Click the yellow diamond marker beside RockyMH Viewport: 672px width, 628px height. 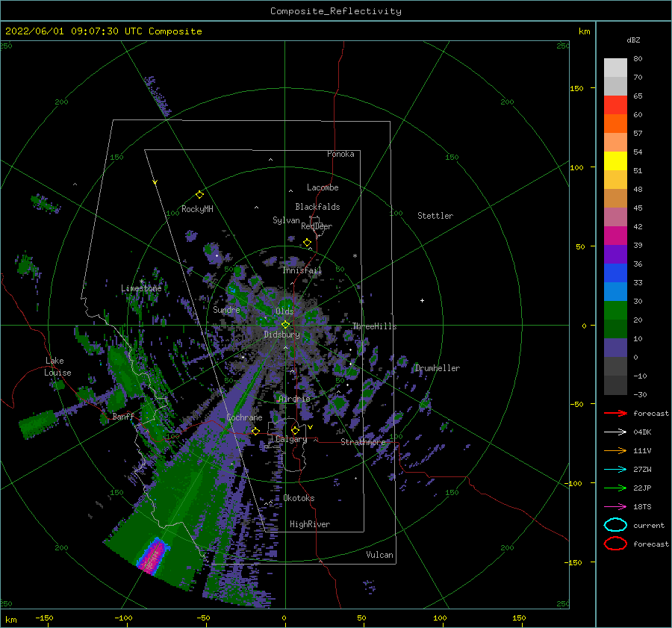click(199, 195)
